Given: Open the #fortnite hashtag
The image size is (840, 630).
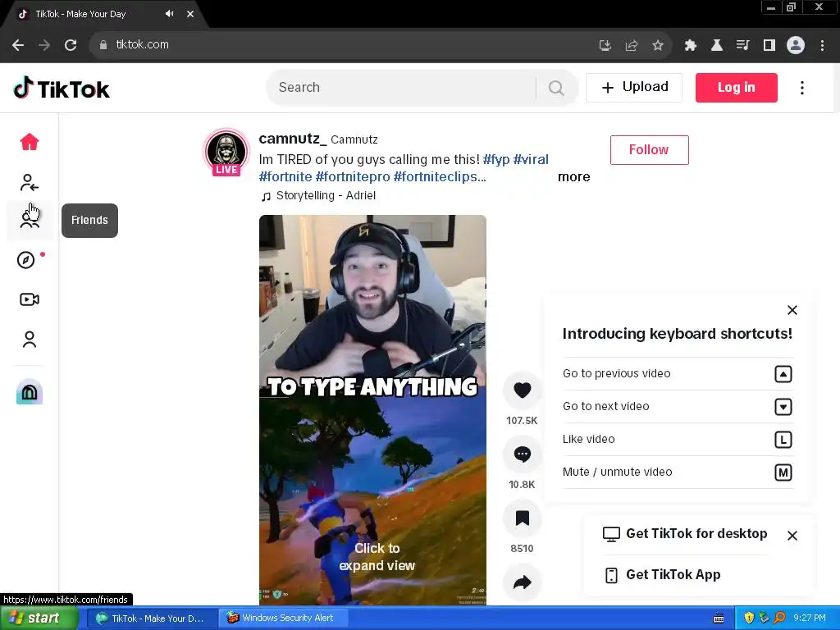Looking at the screenshot, I should click(x=285, y=177).
